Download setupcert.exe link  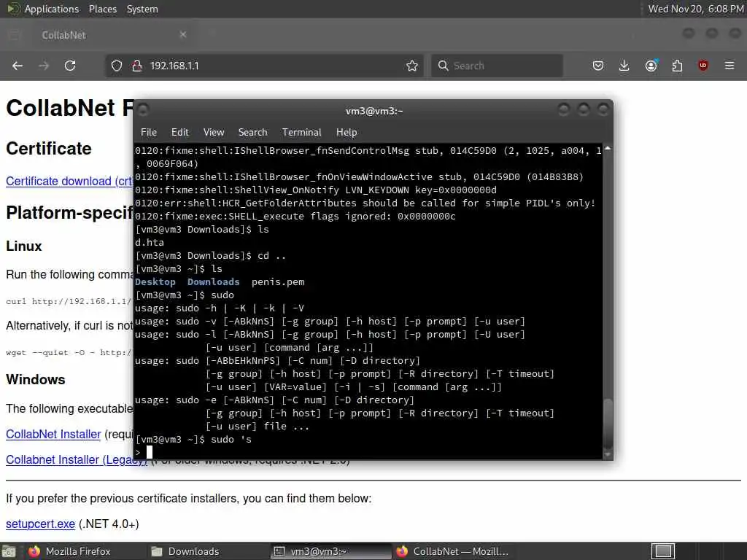coord(41,524)
